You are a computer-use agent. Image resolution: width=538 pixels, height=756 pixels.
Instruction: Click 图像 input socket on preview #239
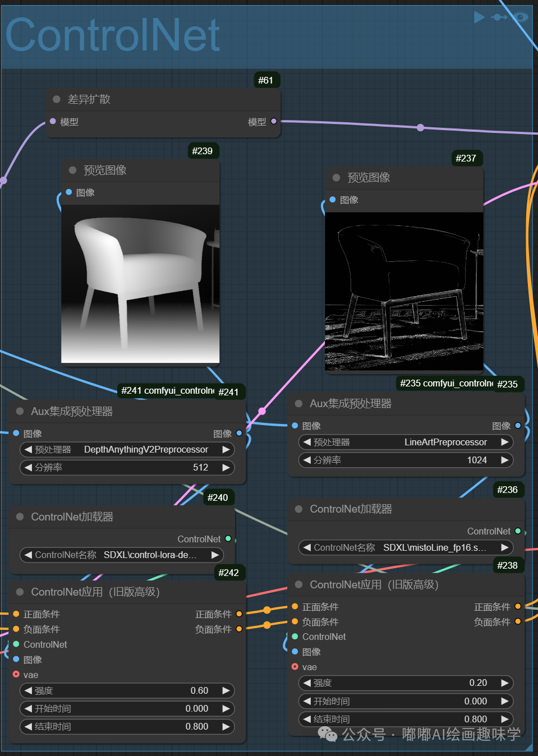click(x=69, y=192)
